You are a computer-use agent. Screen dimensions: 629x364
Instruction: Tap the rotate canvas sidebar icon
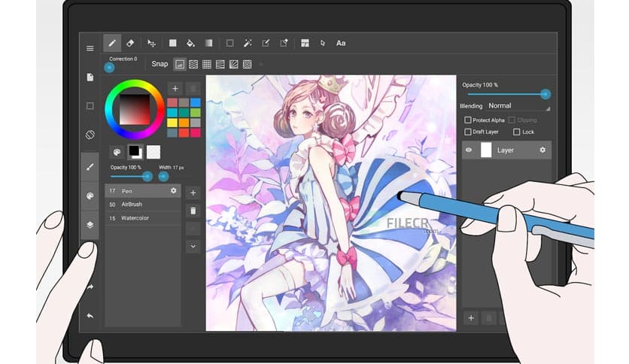90,135
